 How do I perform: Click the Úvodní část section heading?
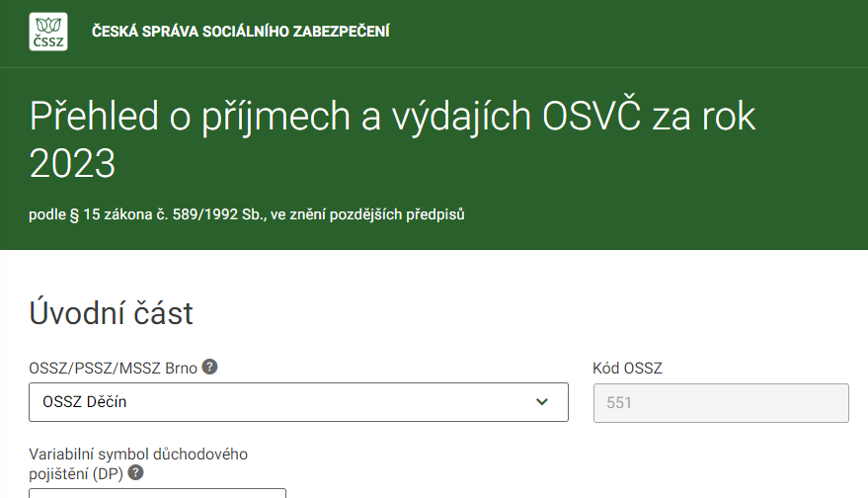(111, 313)
